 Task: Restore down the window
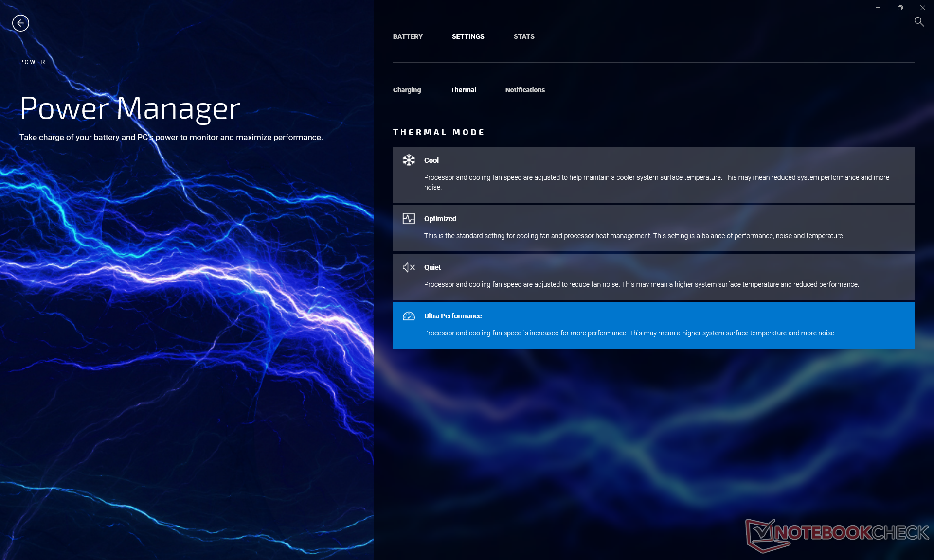900,8
